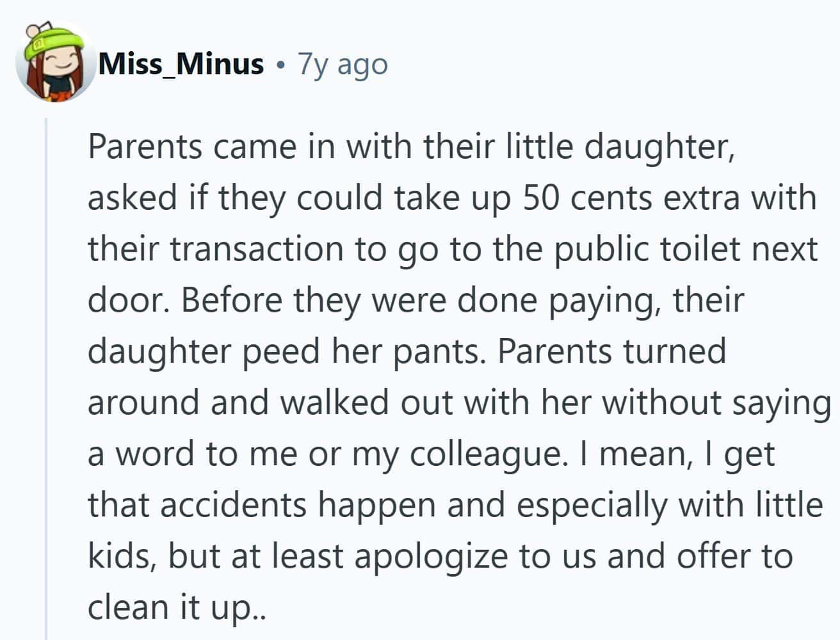The height and width of the screenshot is (640, 840).
Task: Click the Miss_Minus user avatar
Action: (54, 63)
